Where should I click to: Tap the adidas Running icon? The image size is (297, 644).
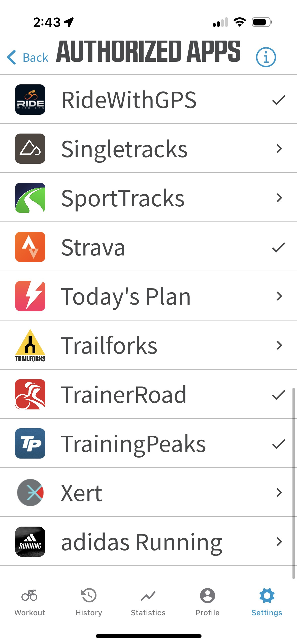(30, 542)
